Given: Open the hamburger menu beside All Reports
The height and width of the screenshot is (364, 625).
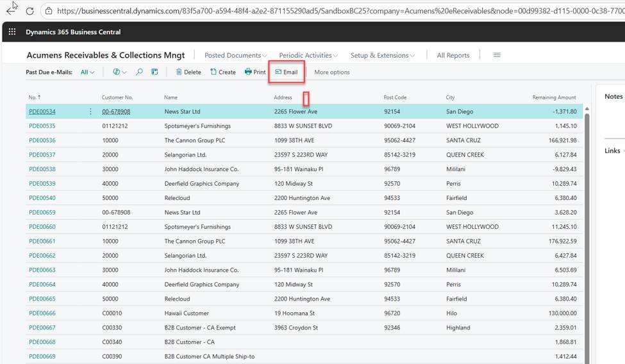Looking at the screenshot, I should click(x=497, y=55).
